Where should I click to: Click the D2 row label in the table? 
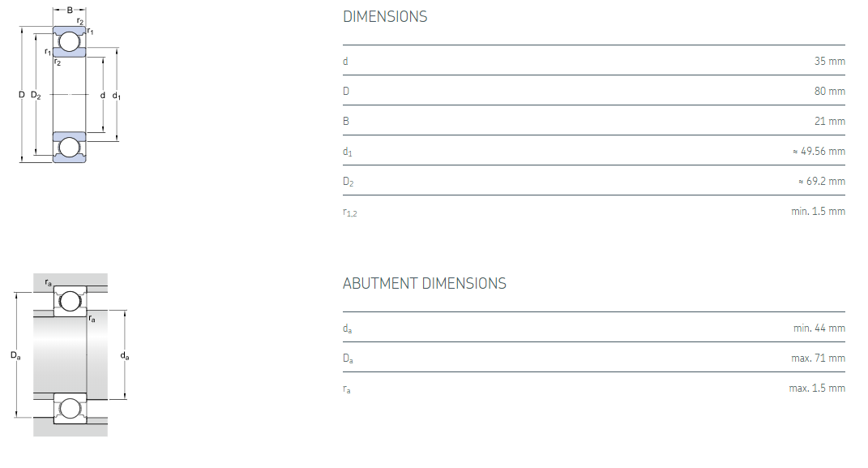(x=348, y=182)
